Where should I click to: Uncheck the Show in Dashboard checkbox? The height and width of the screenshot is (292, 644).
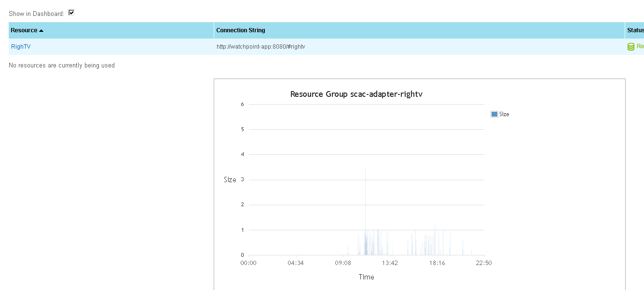(71, 13)
